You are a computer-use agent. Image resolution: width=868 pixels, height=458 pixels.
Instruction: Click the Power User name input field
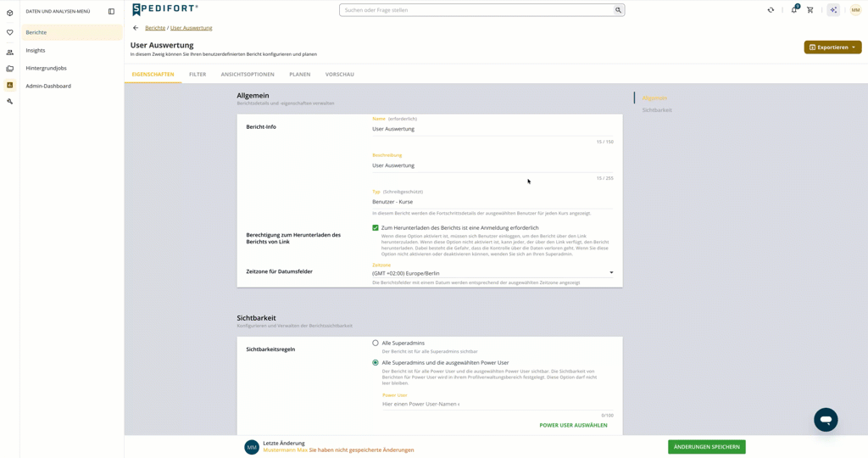point(498,405)
